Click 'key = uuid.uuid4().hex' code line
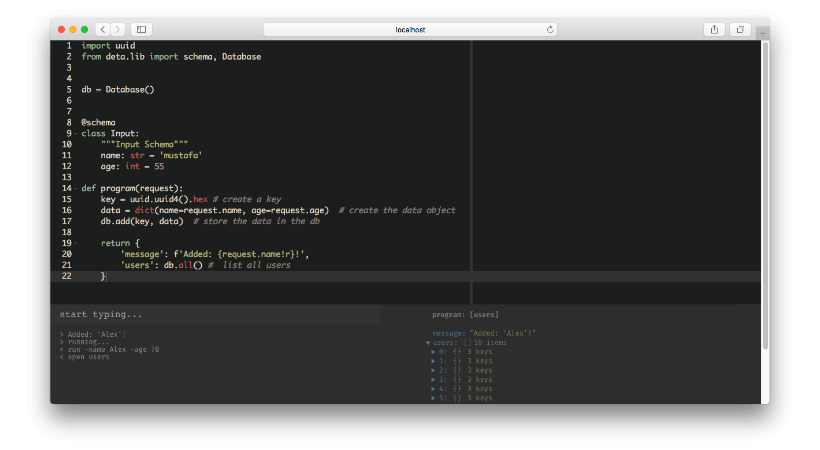The height and width of the screenshot is (450, 820). click(x=154, y=199)
